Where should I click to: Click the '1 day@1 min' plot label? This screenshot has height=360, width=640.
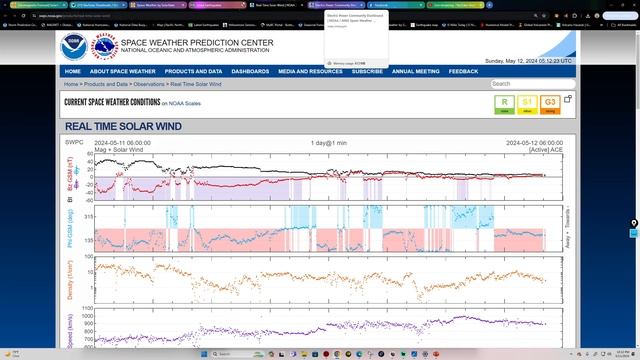click(x=329, y=143)
